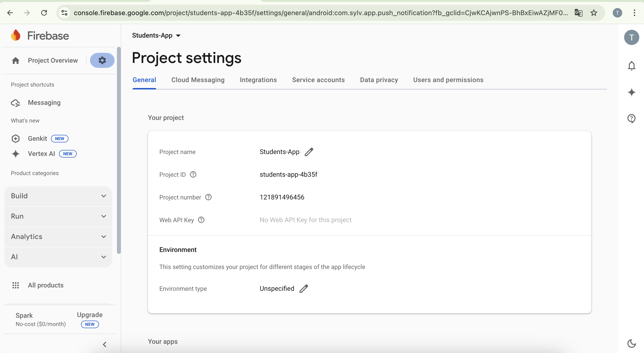
Task: Click the Project Overview home icon
Action: click(x=15, y=61)
